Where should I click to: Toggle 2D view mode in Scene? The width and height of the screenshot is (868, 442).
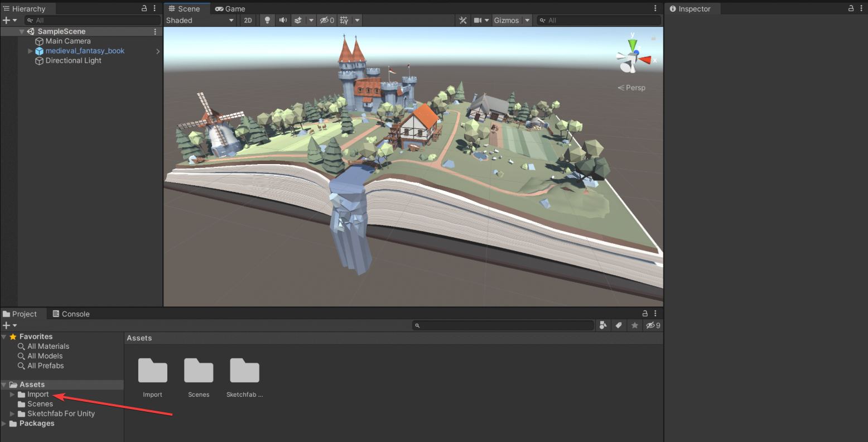pyautogui.click(x=248, y=20)
